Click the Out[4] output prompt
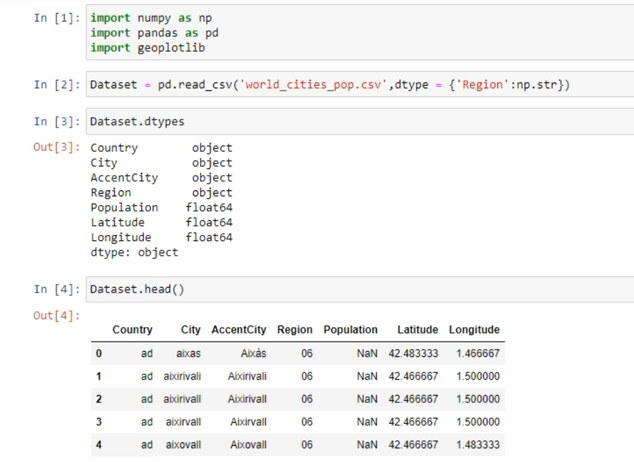 click(54, 316)
